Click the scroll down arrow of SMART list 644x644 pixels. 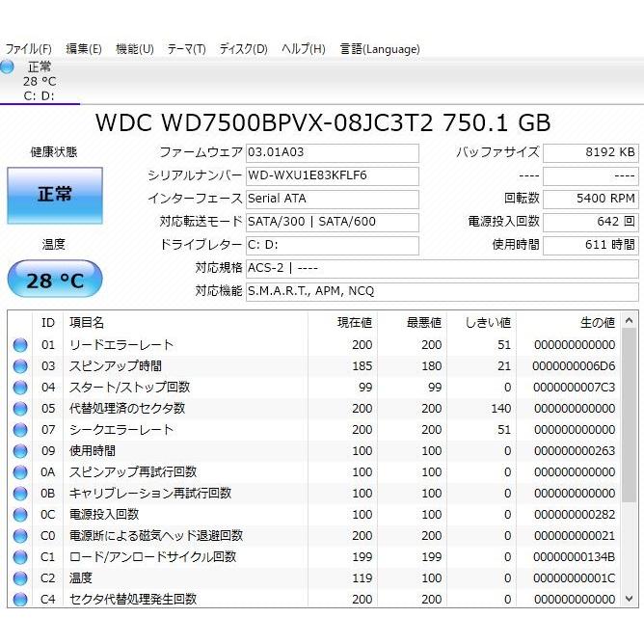click(x=630, y=600)
